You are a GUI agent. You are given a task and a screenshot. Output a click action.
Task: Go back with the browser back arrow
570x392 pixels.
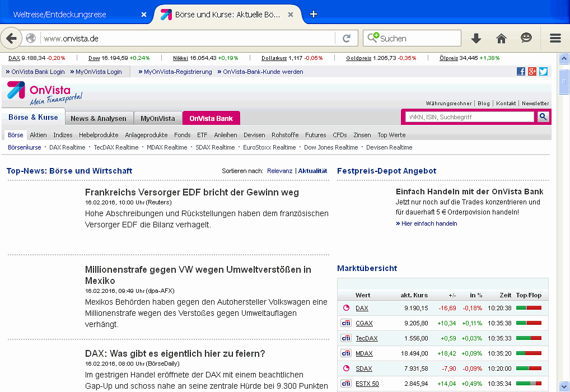coord(11,38)
